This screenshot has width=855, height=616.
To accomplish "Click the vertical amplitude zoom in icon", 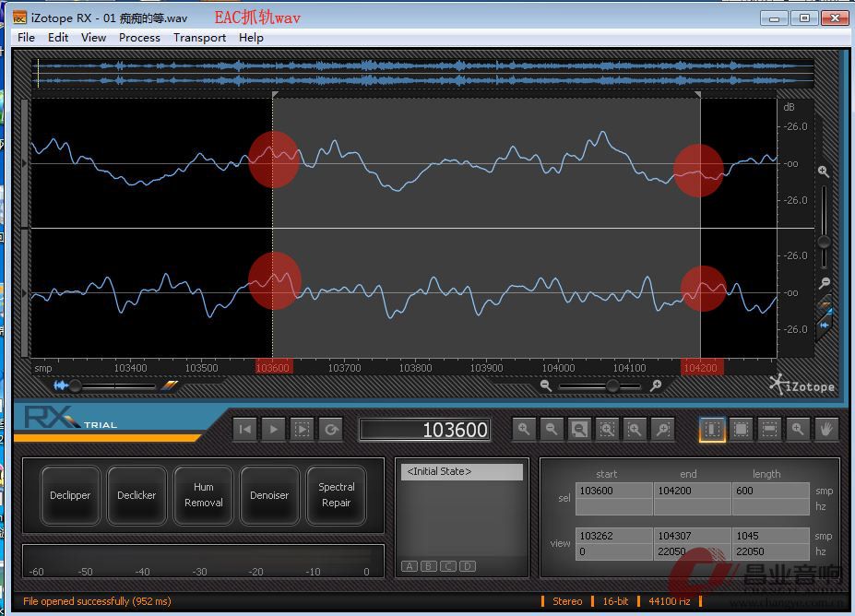I will pyautogui.click(x=824, y=172).
